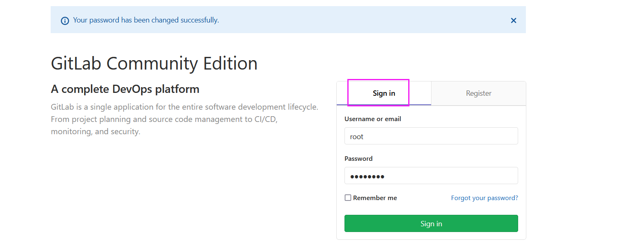The image size is (644, 250).
Task: Click the 'Username or email' label
Action: 373,119
